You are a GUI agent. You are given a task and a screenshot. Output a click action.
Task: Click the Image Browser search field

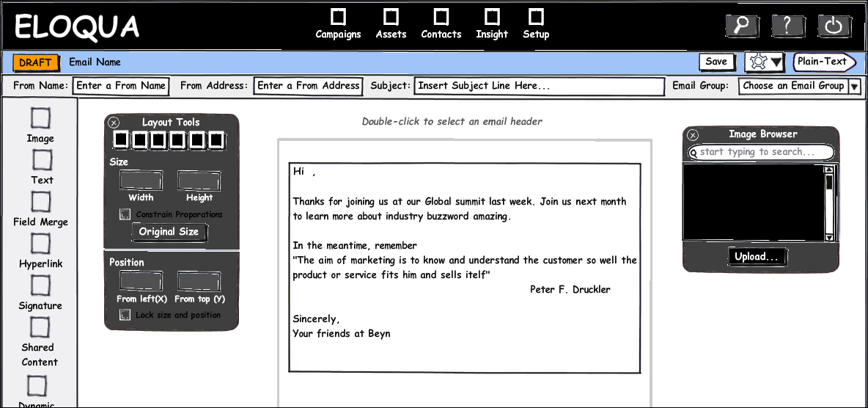tap(761, 152)
